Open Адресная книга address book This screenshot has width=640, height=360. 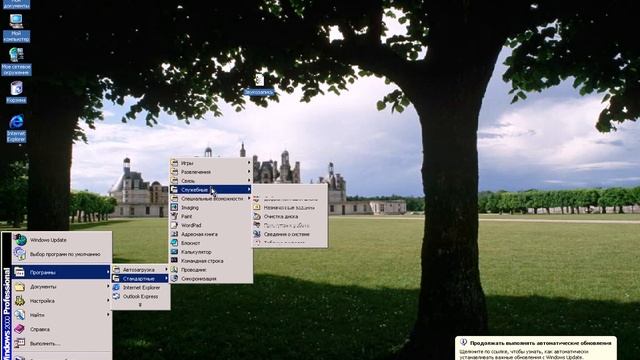[x=211, y=234]
